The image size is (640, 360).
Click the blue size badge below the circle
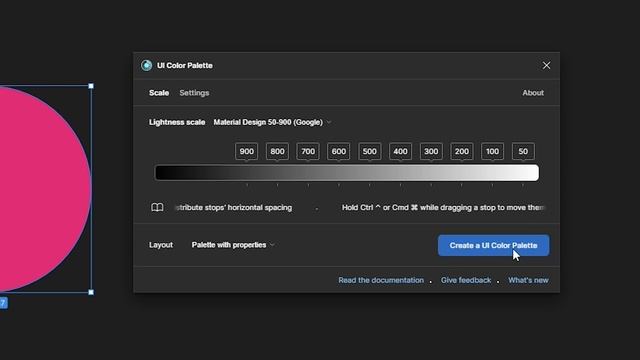tap(3, 303)
